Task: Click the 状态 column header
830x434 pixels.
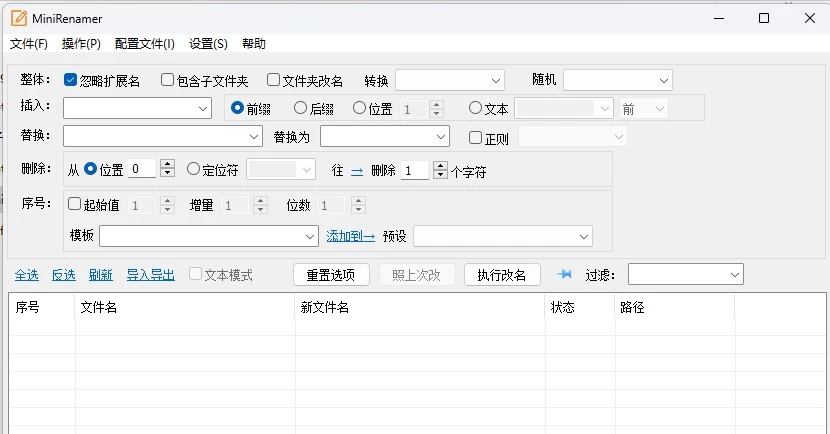Action: (580, 307)
